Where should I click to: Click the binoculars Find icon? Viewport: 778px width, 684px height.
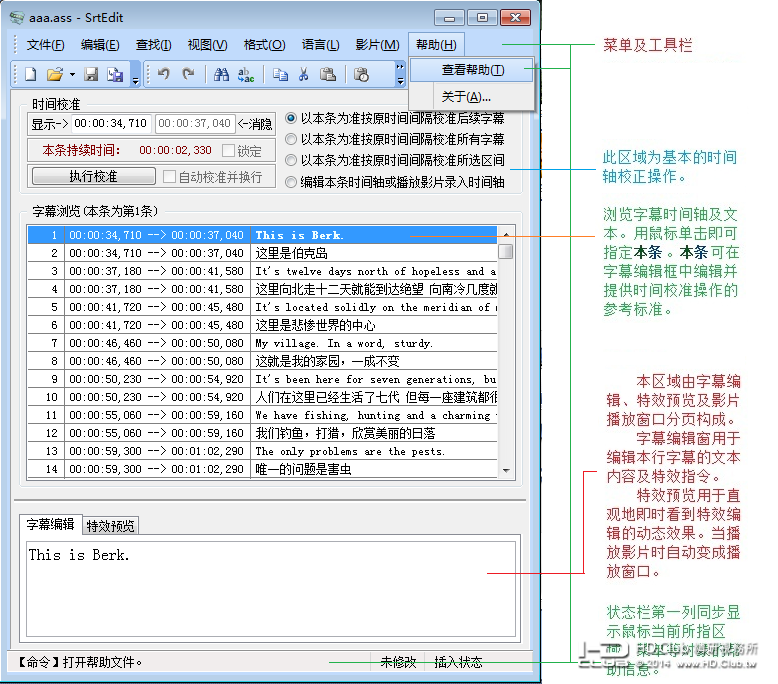point(221,74)
